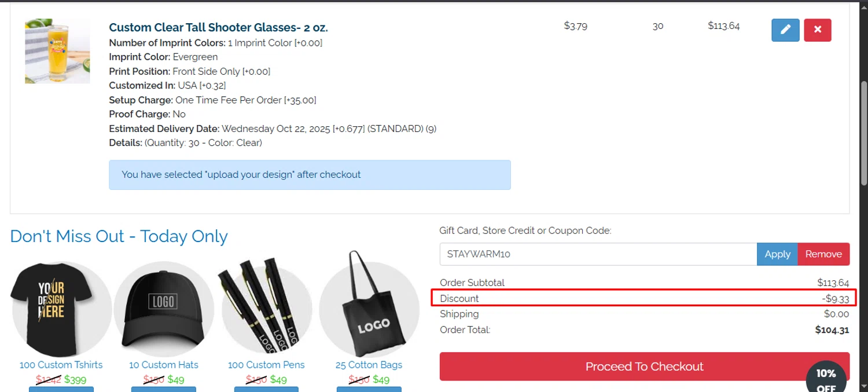868x392 pixels.
Task: Select the black T-shirt promo image
Action: pyautogui.click(x=61, y=309)
